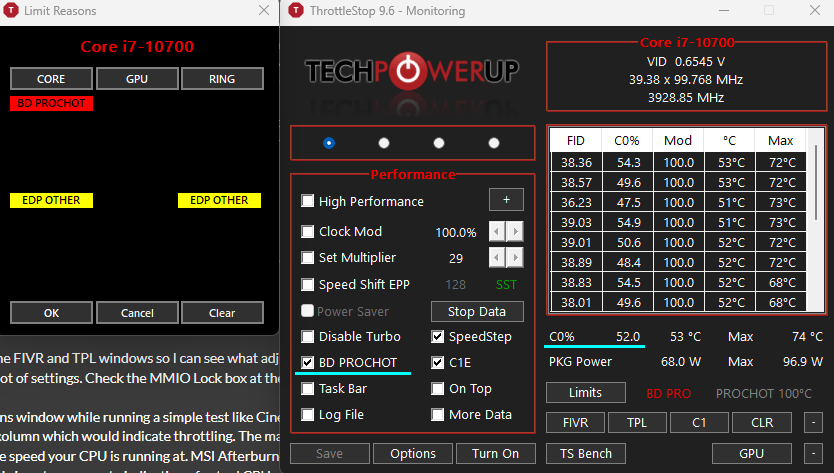Click the Mod column header
The width and height of the screenshot is (834, 473).
pyautogui.click(x=678, y=140)
